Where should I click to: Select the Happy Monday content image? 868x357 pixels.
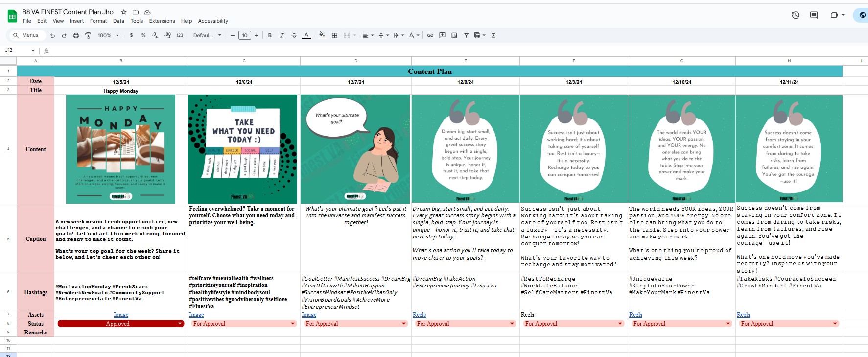pyautogui.click(x=120, y=149)
